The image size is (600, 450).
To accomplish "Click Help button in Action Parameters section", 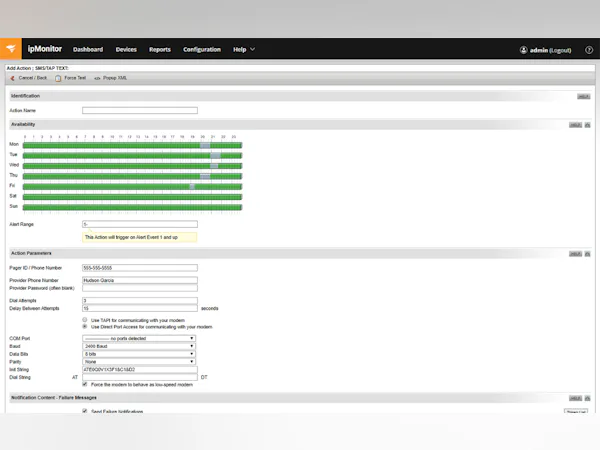I will click(575, 254).
